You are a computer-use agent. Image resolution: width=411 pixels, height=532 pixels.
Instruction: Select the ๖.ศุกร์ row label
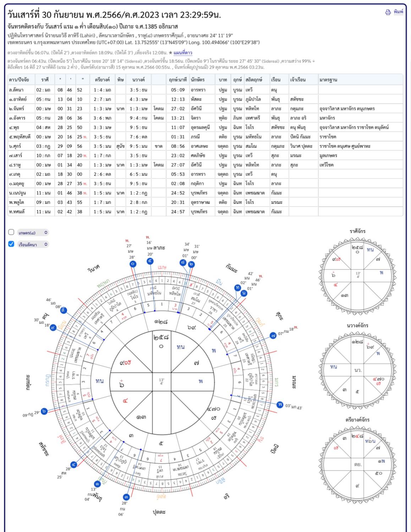point(15,146)
